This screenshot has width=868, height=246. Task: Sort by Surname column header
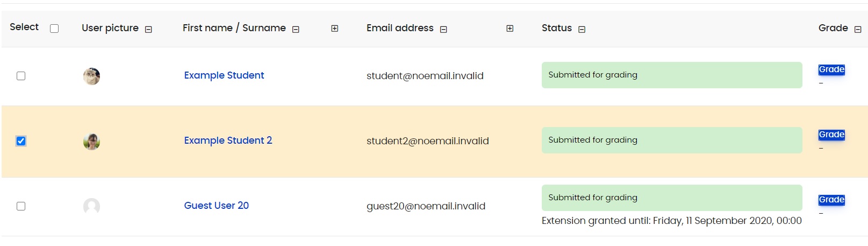[264, 28]
